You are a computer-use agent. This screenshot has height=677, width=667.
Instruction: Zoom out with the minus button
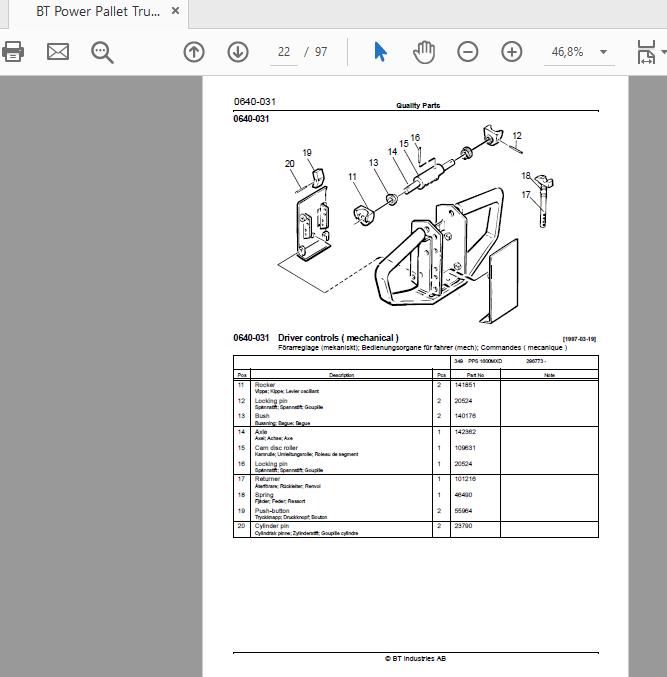pyautogui.click(x=468, y=52)
